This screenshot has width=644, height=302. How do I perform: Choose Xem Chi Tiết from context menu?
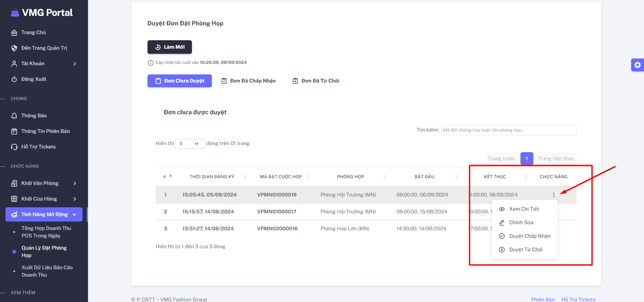(x=524, y=209)
